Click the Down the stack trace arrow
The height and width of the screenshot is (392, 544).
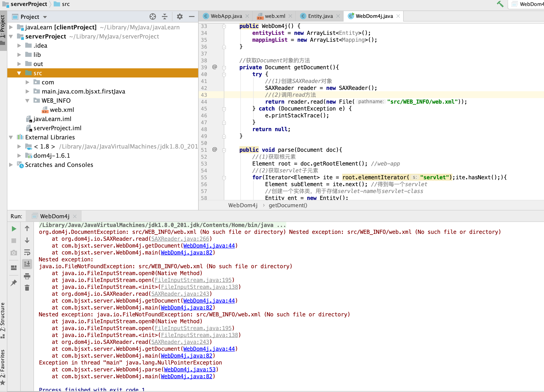click(x=27, y=240)
